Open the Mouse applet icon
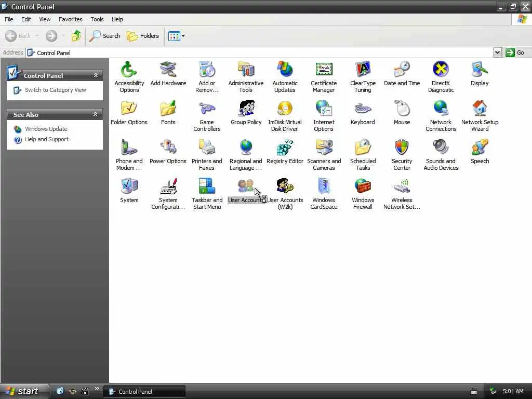This screenshot has height=399, width=532. coord(402,109)
